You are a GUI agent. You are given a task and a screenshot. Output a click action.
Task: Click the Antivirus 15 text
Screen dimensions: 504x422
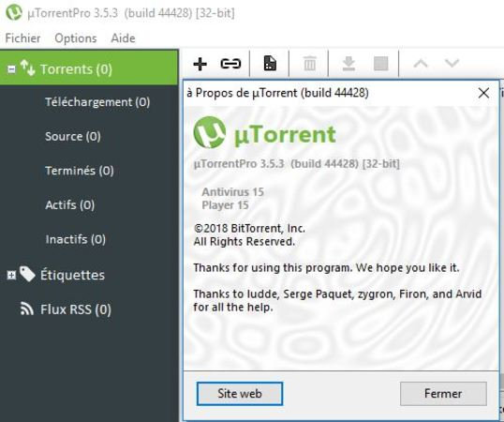pos(232,192)
